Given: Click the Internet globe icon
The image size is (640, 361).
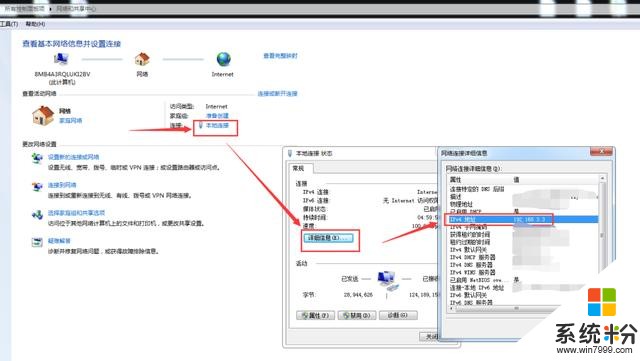Looking at the screenshot, I should (x=223, y=60).
